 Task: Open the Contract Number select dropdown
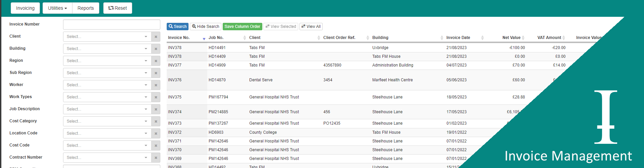(107, 158)
